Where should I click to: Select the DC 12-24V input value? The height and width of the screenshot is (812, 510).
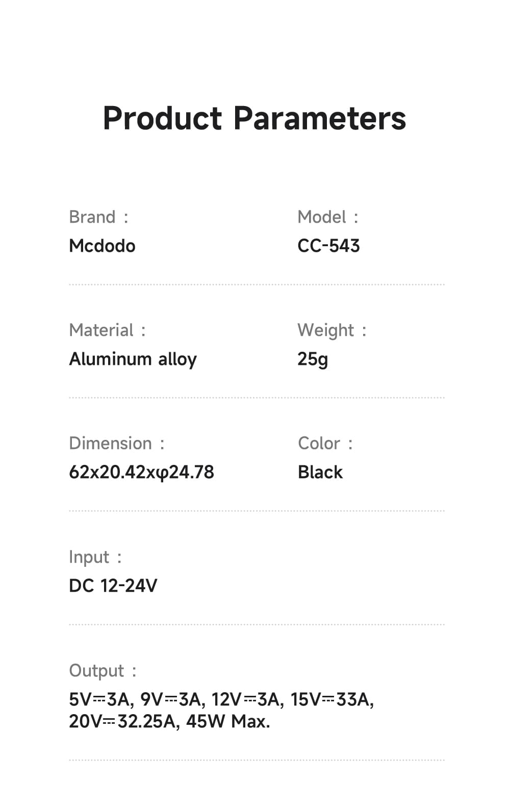point(113,586)
